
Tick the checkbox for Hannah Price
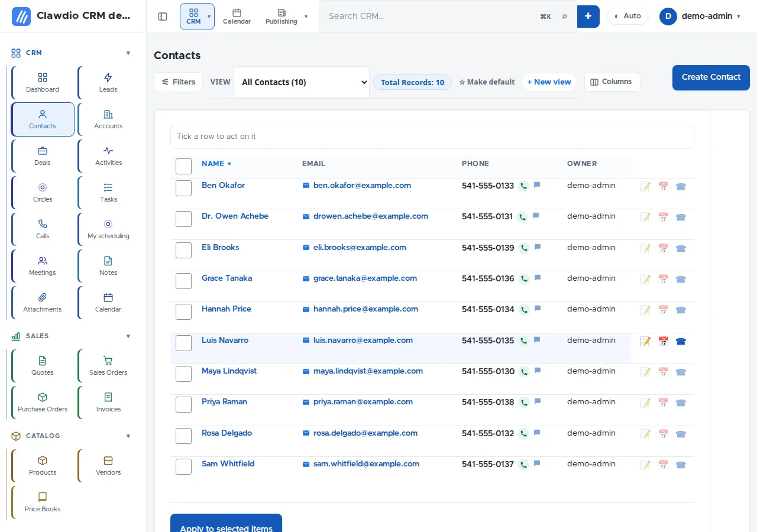(x=183, y=312)
